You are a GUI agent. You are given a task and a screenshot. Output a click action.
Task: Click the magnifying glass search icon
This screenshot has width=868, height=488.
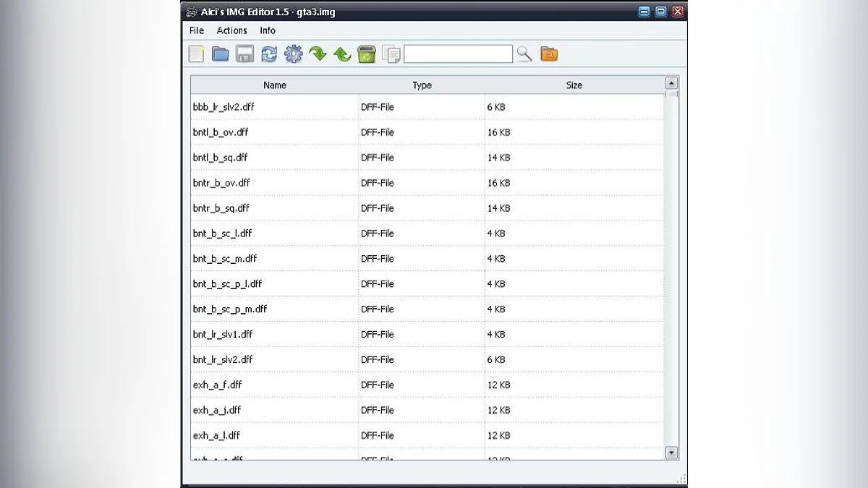[x=524, y=54]
